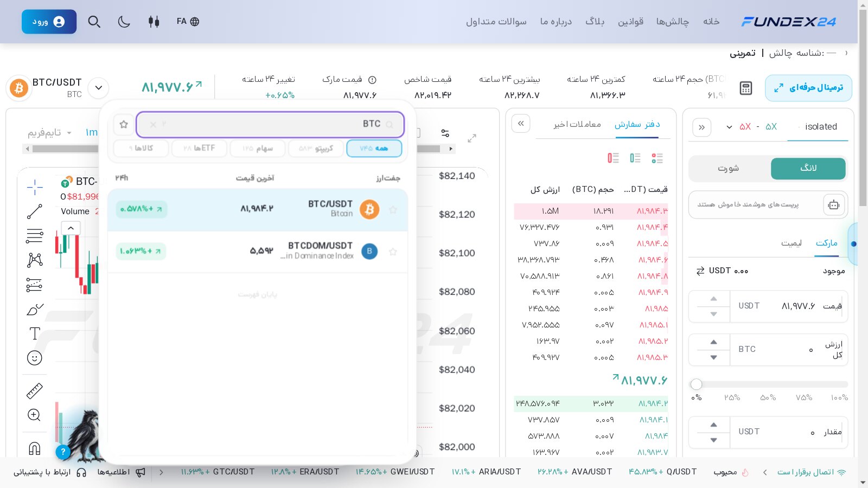Toggle dark mode moon icon
Image resolution: width=868 pixels, height=488 pixels.
coord(124,22)
